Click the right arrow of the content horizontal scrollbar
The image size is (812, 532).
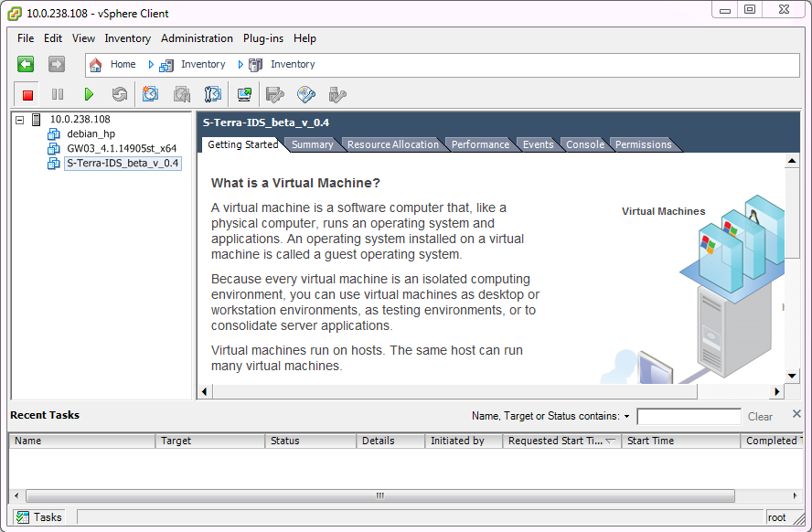tap(776, 392)
